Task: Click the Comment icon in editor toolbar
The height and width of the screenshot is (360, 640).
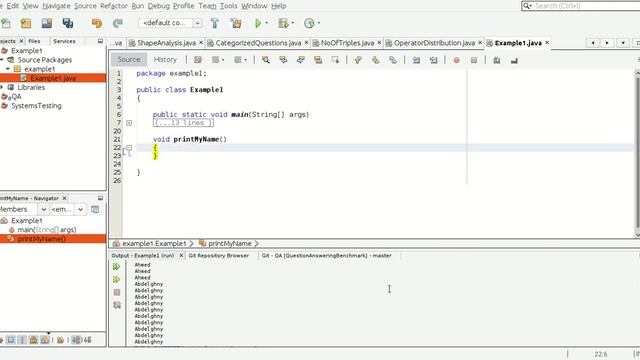Action: 497,60
